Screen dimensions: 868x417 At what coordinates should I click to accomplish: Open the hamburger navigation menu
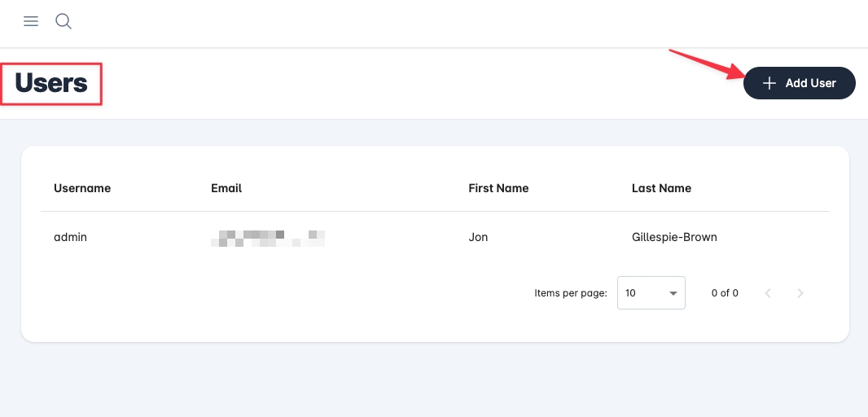click(31, 22)
